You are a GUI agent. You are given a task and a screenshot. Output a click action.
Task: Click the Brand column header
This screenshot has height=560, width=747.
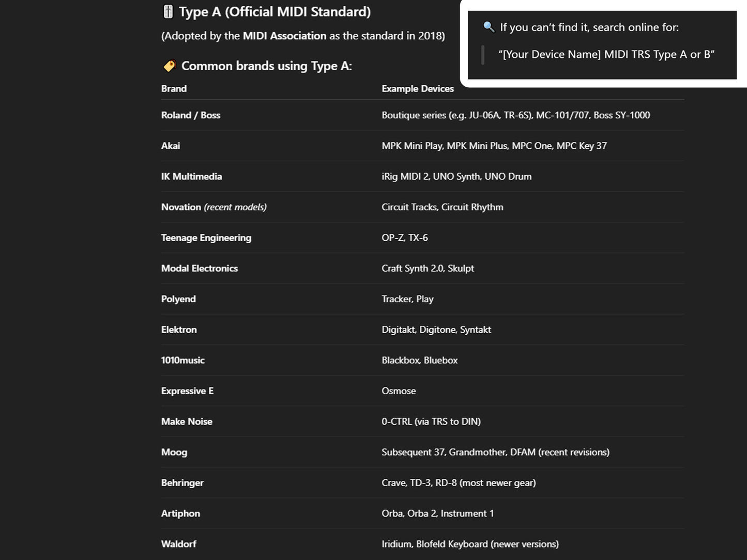click(174, 89)
